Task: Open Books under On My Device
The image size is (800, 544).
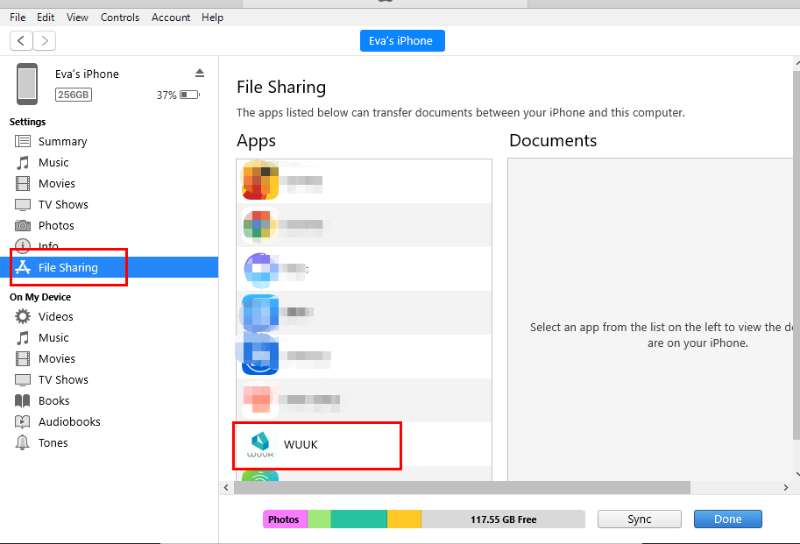Action: (54, 401)
